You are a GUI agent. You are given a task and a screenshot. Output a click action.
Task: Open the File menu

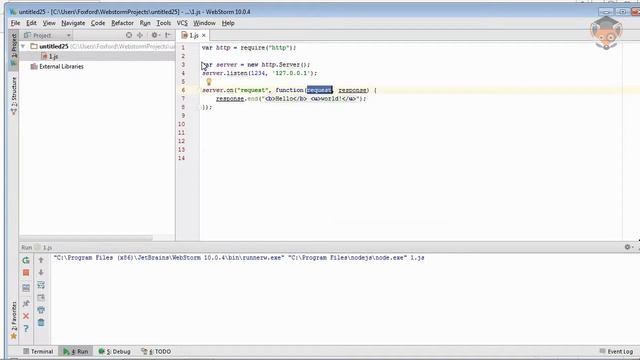(x=16, y=23)
